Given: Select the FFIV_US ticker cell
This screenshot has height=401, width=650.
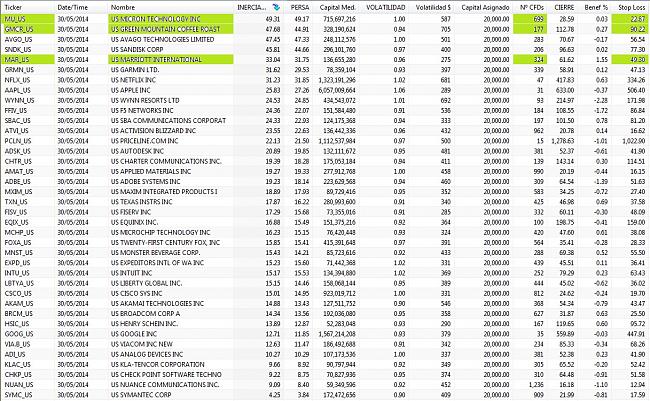Looking at the screenshot, I should [x=16, y=110].
